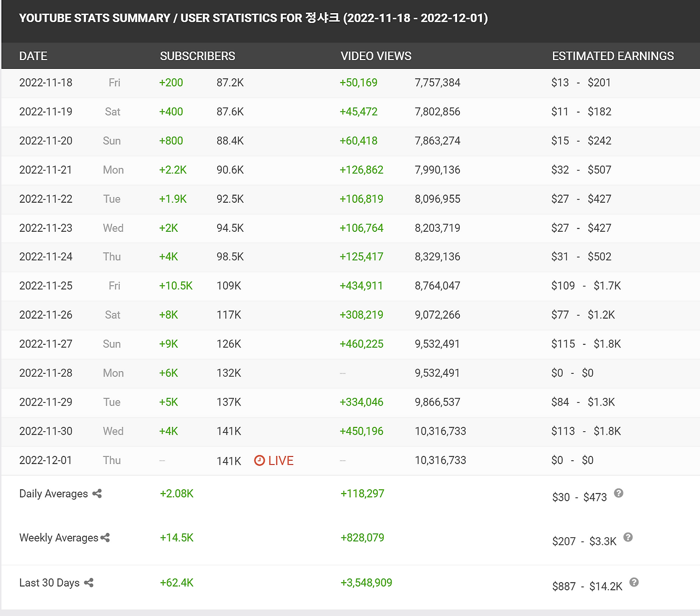Select the date 2022-11-23
Image resolution: width=700 pixels, height=616 pixels.
coord(46,228)
